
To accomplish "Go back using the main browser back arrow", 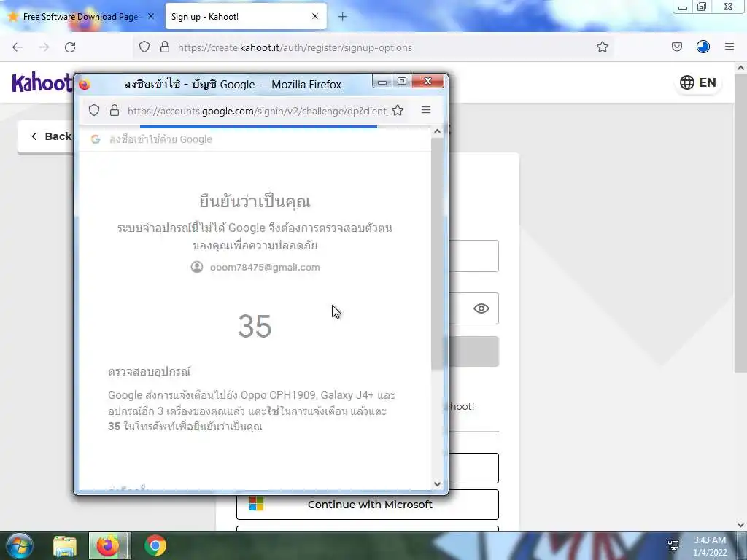I will (x=18, y=47).
